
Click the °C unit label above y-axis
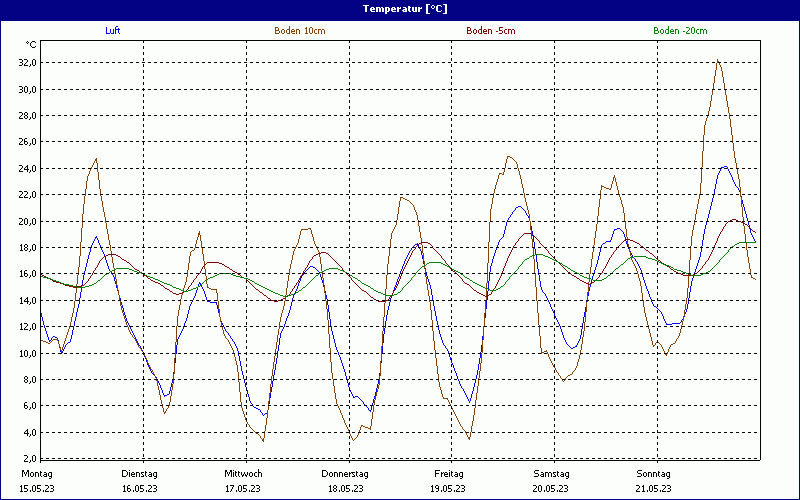click(31, 45)
